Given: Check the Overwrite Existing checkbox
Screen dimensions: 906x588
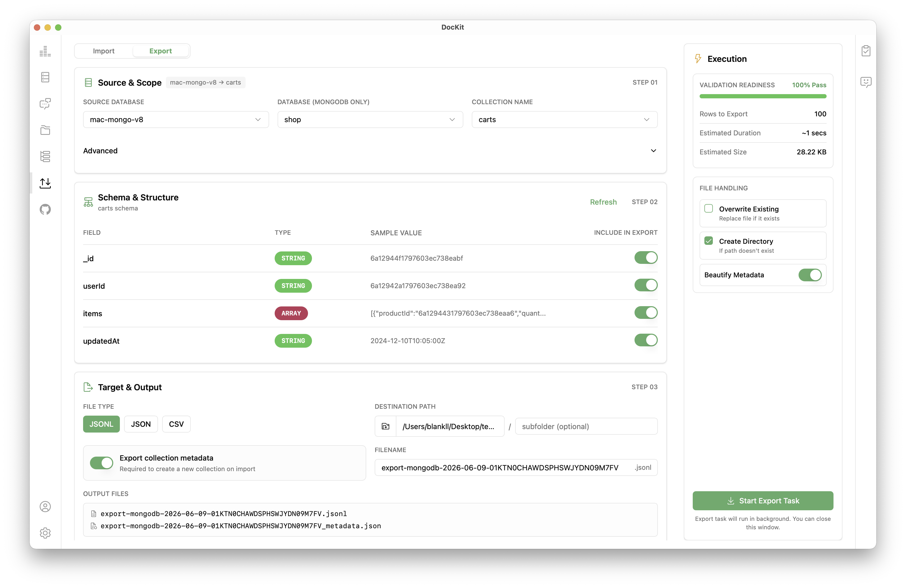Looking at the screenshot, I should point(708,208).
